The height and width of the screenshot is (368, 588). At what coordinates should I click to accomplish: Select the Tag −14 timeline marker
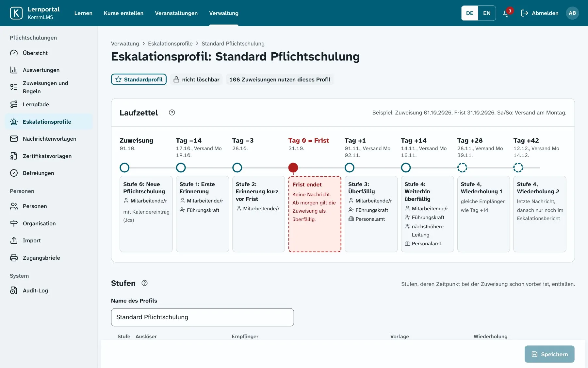(x=181, y=168)
